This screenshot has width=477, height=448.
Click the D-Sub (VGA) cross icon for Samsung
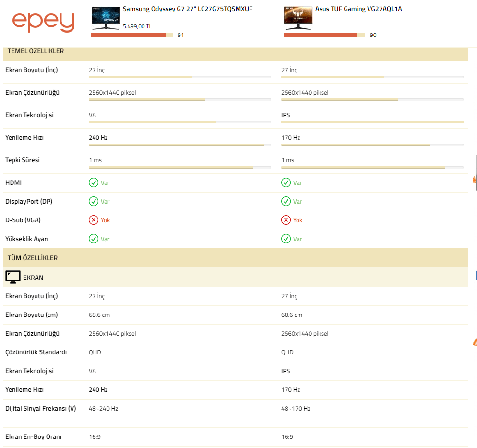tap(94, 220)
